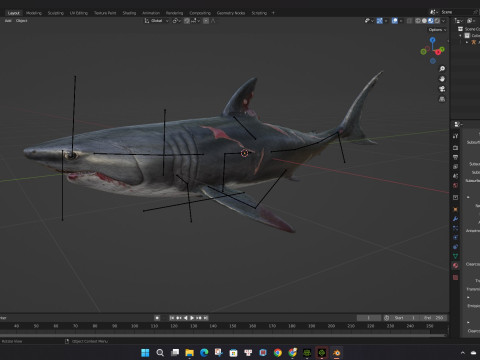
Task: Switch to the Shading workspace tab
Action: [x=129, y=13]
